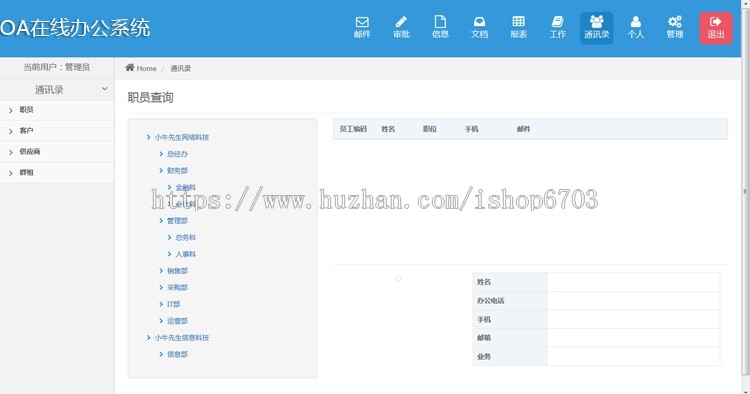
Task: Click the 邮箱 value cell
Action: pos(633,338)
